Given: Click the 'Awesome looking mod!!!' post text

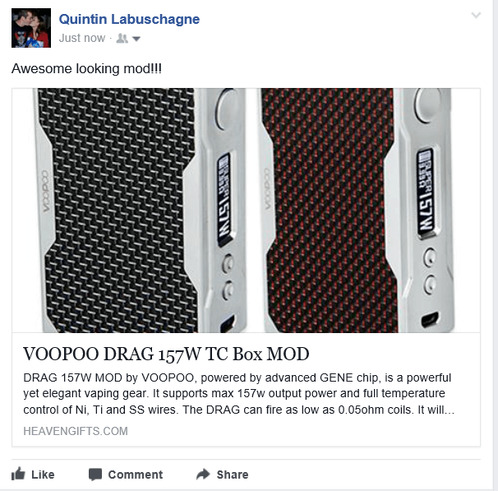Looking at the screenshot, I should [87, 69].
